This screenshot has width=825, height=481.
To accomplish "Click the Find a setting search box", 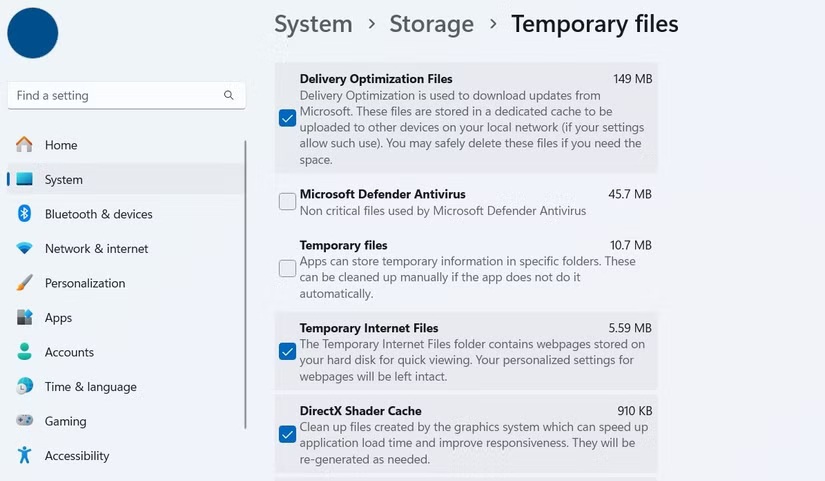I will click(x=115, y=96).
